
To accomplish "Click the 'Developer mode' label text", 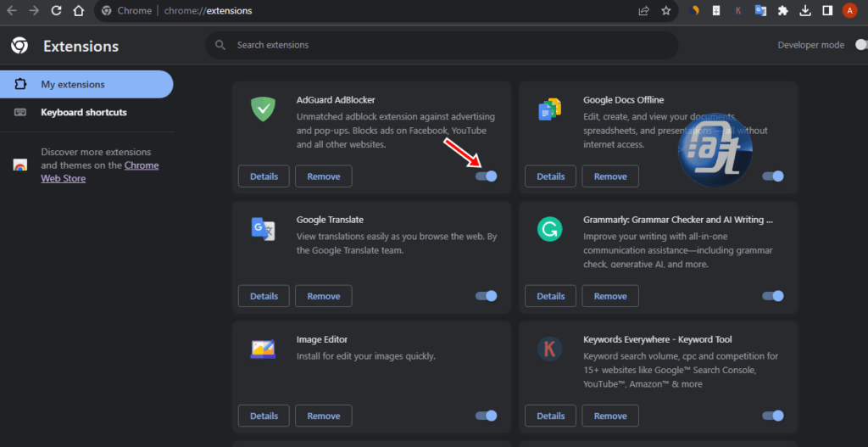I will tap(811, 45).
